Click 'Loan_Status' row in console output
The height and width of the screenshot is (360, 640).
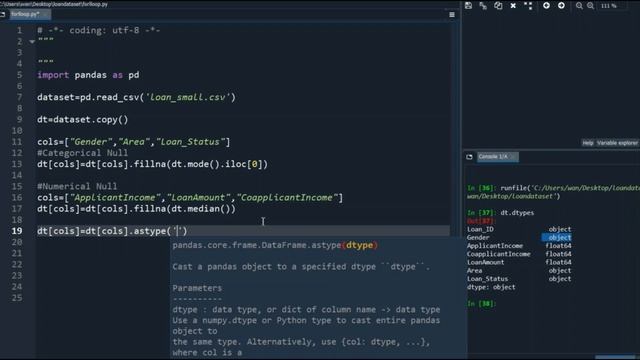tap(519, 279)
